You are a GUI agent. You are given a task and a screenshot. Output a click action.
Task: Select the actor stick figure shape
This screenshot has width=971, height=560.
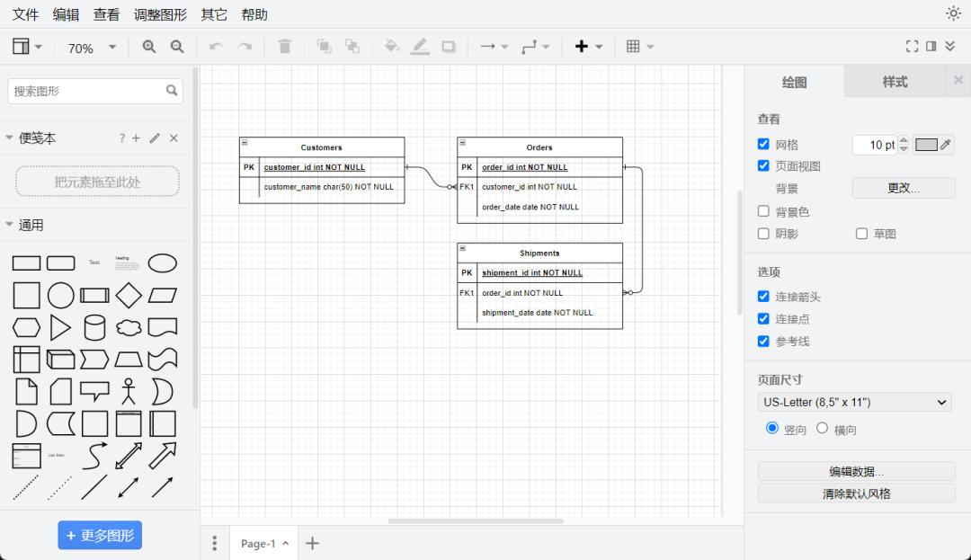click(x=129, y=391)
